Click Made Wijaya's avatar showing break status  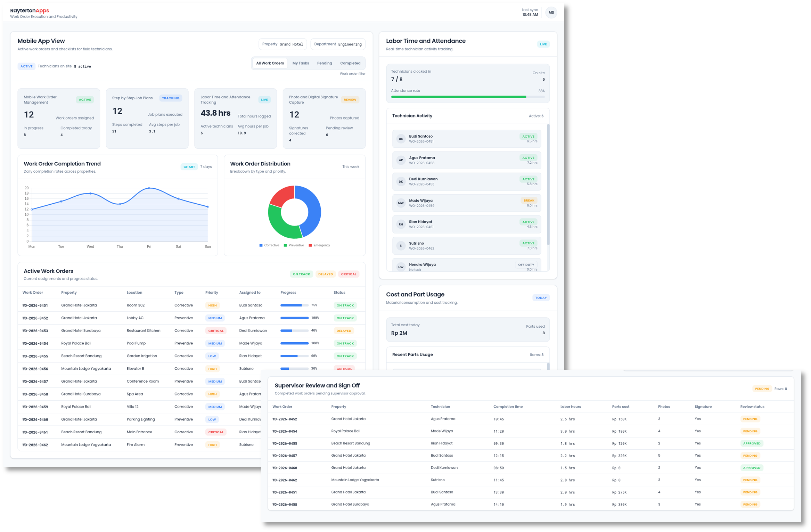click(401, 203)
